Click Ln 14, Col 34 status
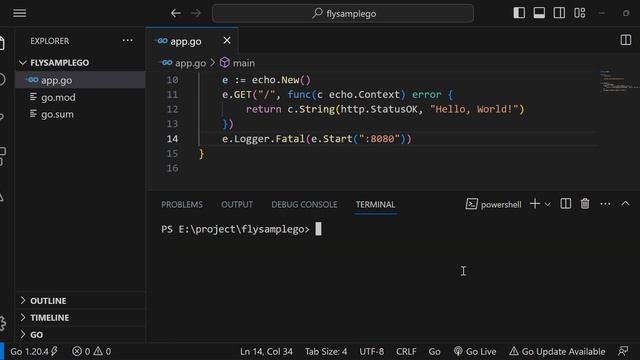The width and height of the screenshot is (640, 360). 266,351
